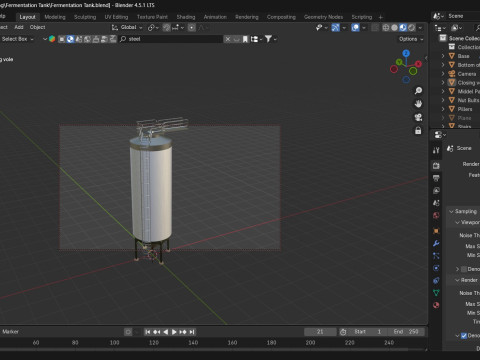Viewport: 480px width, 360px height.
Task: Expand the Pillers object in outliner
Action: click(x=443, y=109)
